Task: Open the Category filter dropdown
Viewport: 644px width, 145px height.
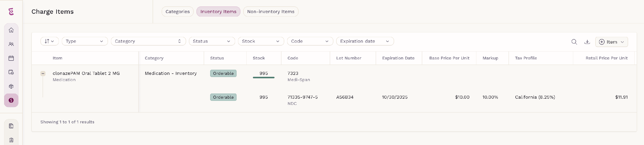Action: tap(148, 41)
